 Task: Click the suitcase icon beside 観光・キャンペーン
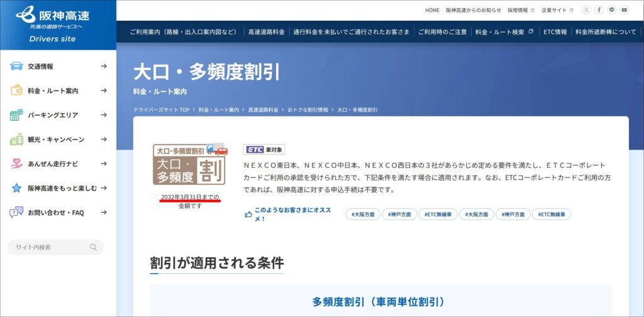(16, 139)
